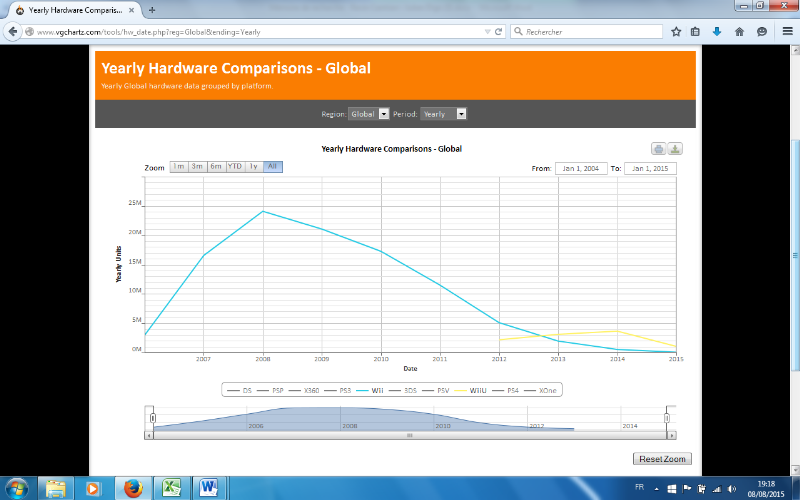The width and height of the screenshot is (800, 500).
Task: Click the Rechercher search box
Action: coord(586,32)
